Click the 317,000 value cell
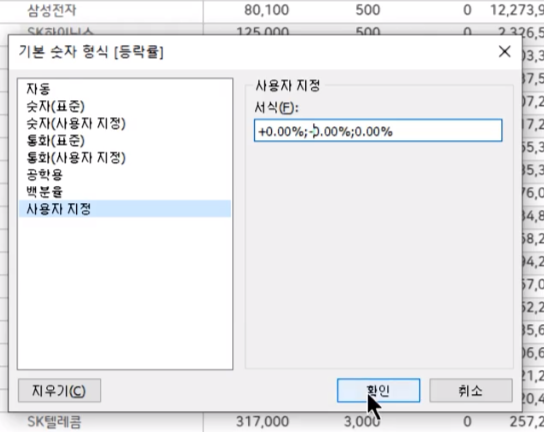 (x=262, y=422)
